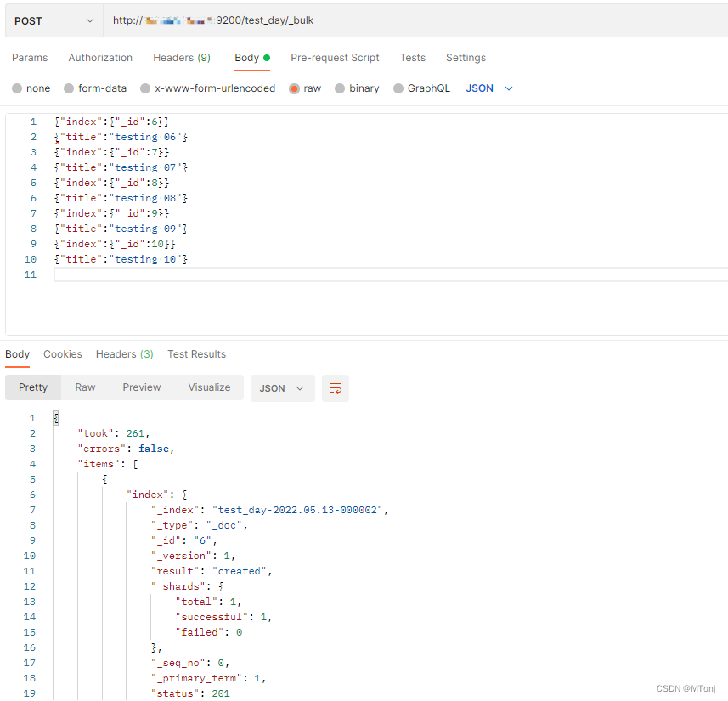Collapse the response JSON root object

coord(54,417)
